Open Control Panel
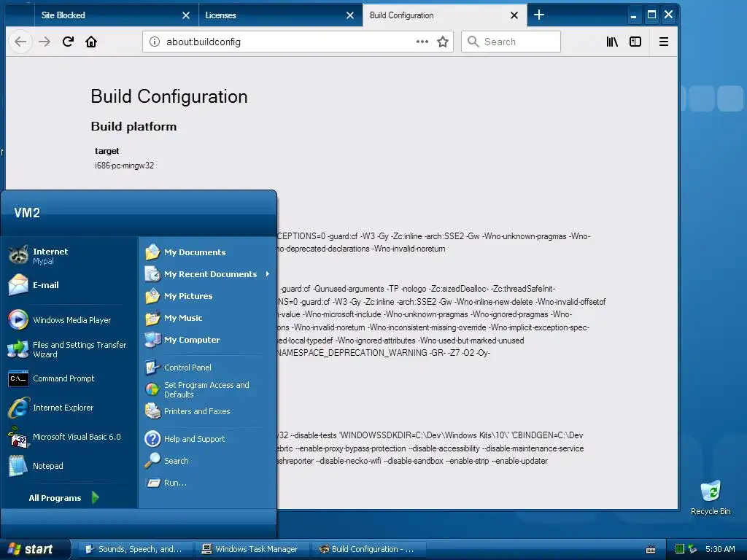The width and height of the screenshot is (747, 560). 207,367
